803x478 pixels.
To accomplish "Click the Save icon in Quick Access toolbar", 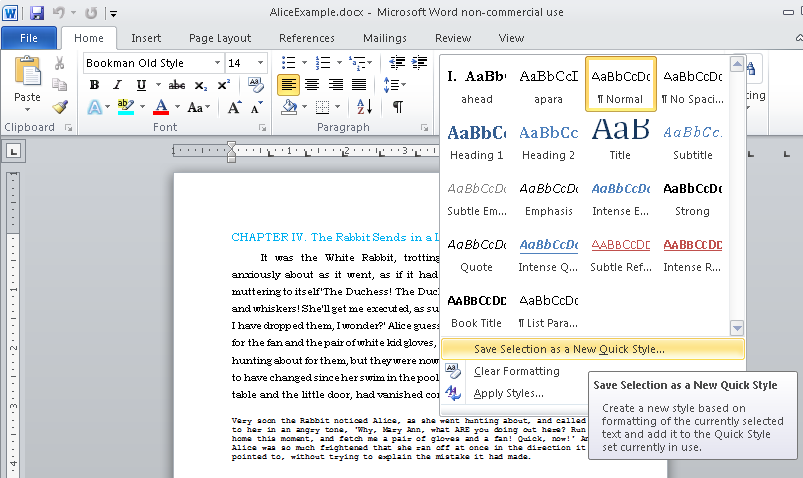I will [37, 13].
